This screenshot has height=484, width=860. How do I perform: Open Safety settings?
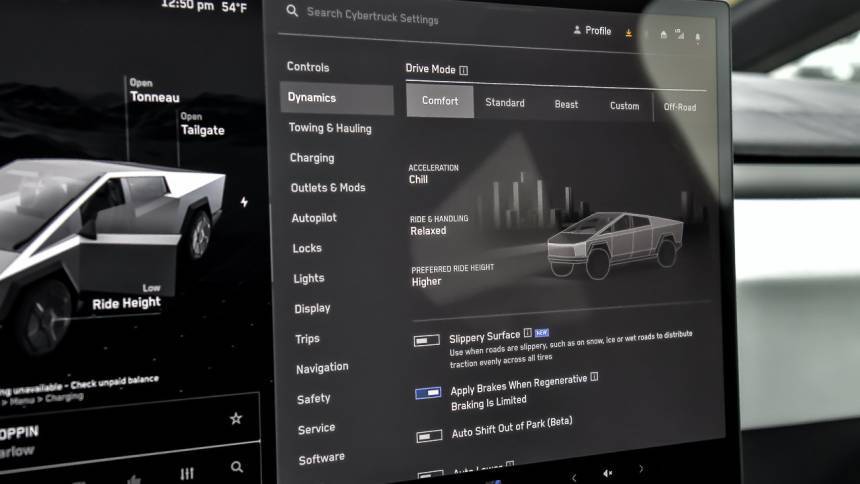tap(314, 399)
